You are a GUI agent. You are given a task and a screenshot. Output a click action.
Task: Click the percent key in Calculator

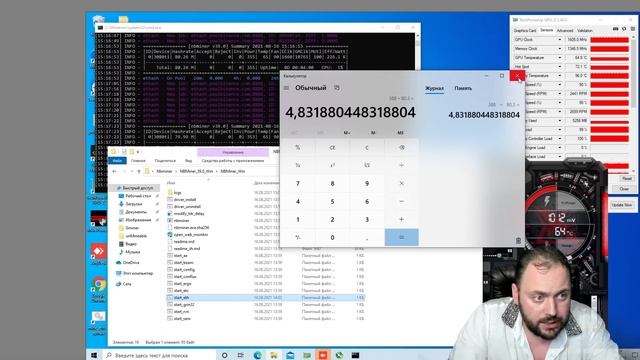(x=298, y=147)
